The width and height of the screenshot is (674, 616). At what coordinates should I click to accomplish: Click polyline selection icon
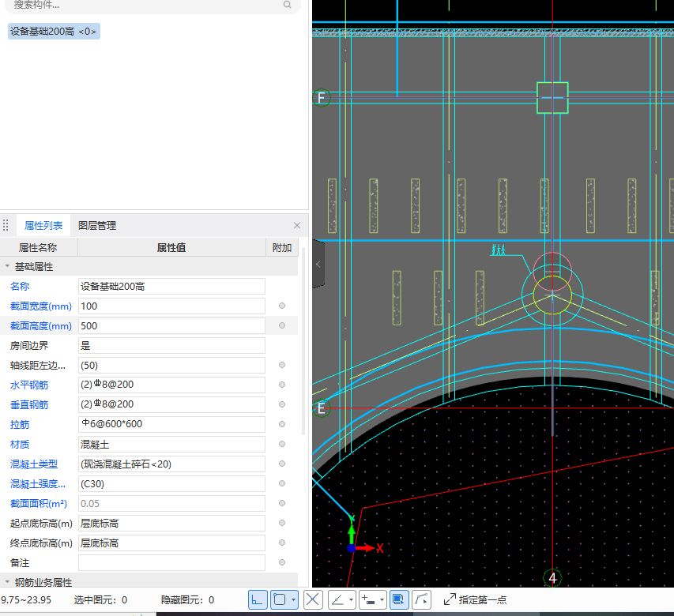click(422, 599)
